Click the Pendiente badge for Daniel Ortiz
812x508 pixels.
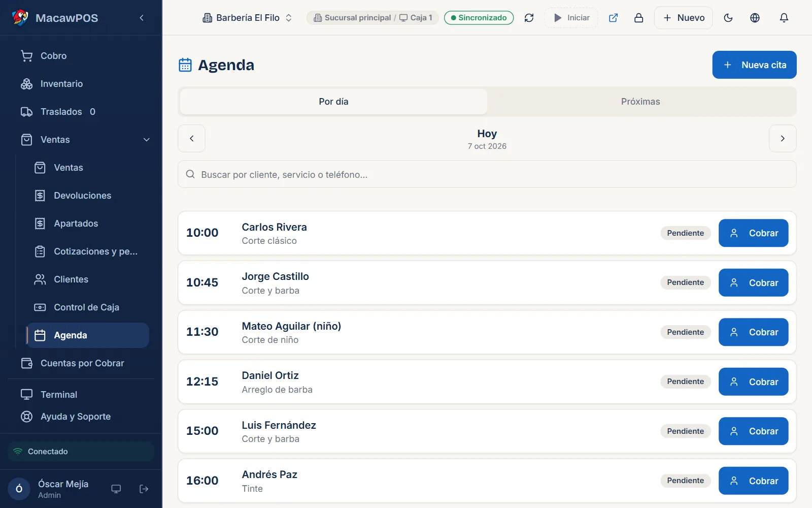coord(685,382)
